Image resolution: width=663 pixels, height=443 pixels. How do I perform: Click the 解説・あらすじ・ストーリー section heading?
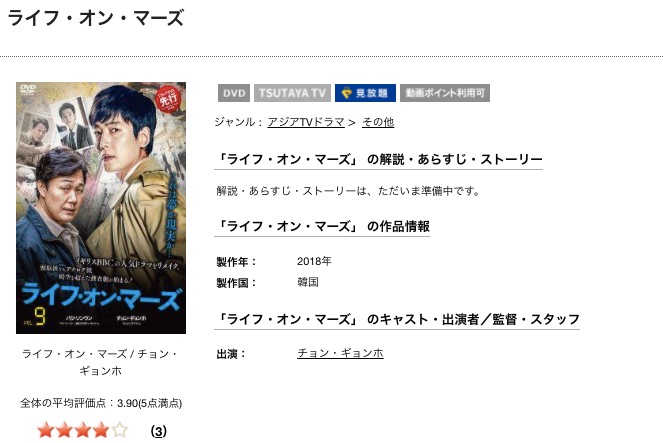point(378,159)
